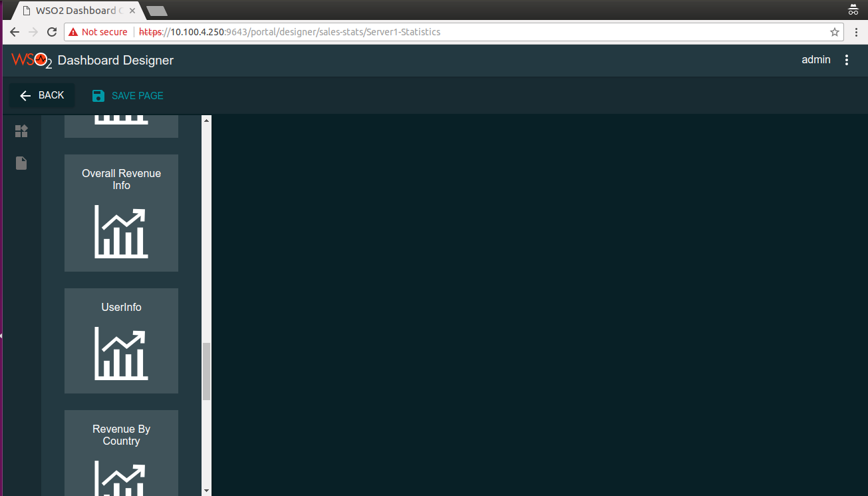868x496 pixels.
Task: Click the SAVE PAGE button
Action: 136,95
